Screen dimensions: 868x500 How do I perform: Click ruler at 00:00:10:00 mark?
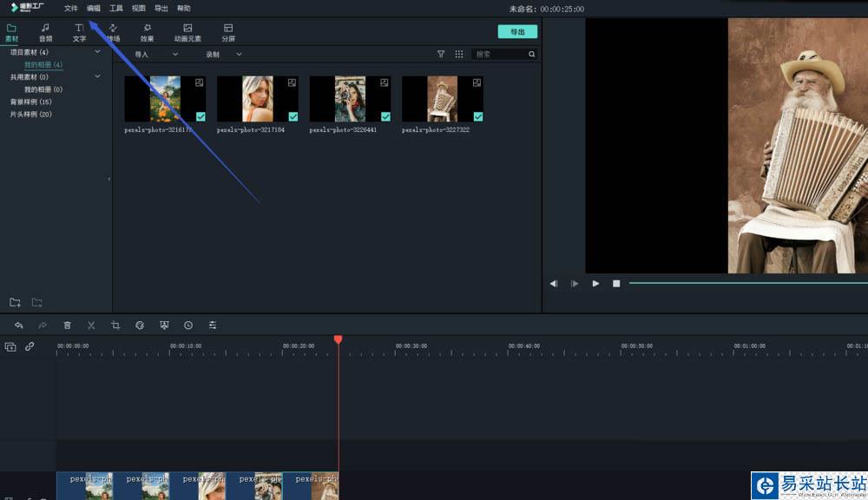pos(186,346)
